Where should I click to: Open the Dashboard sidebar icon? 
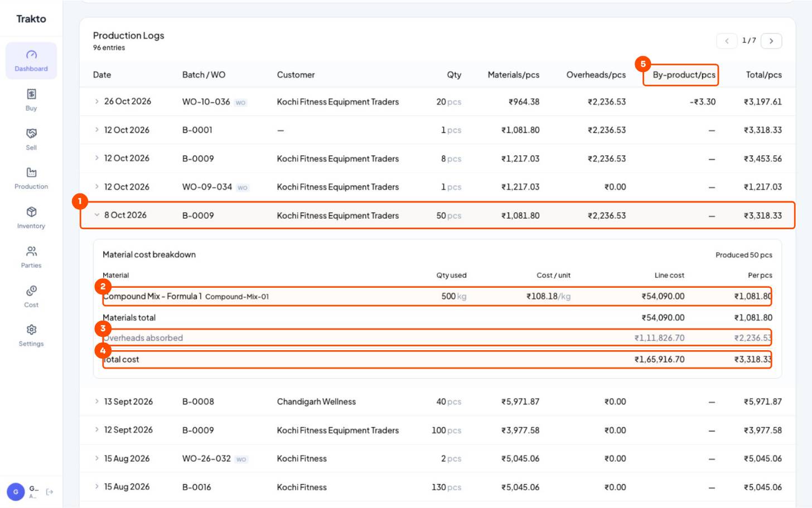31,55
